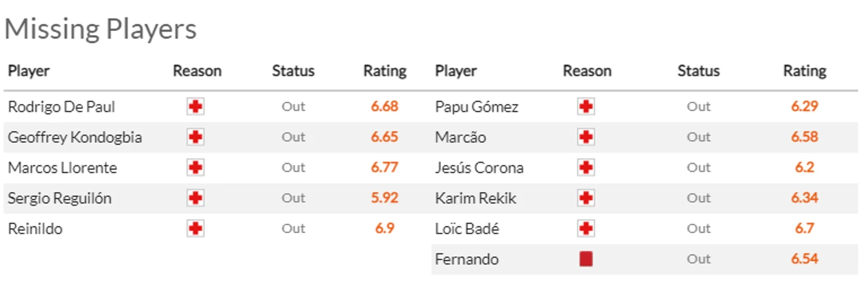Click Reinildo's injury cross icon
The width and height of the screenshot is (868, 295).
pos(196,228)
